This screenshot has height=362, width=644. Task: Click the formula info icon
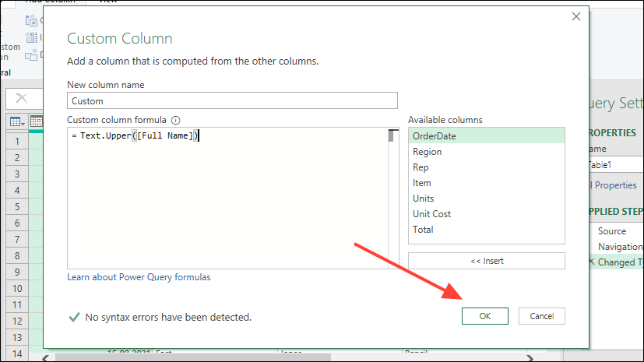pyautogui.click(x=175, y=120)
